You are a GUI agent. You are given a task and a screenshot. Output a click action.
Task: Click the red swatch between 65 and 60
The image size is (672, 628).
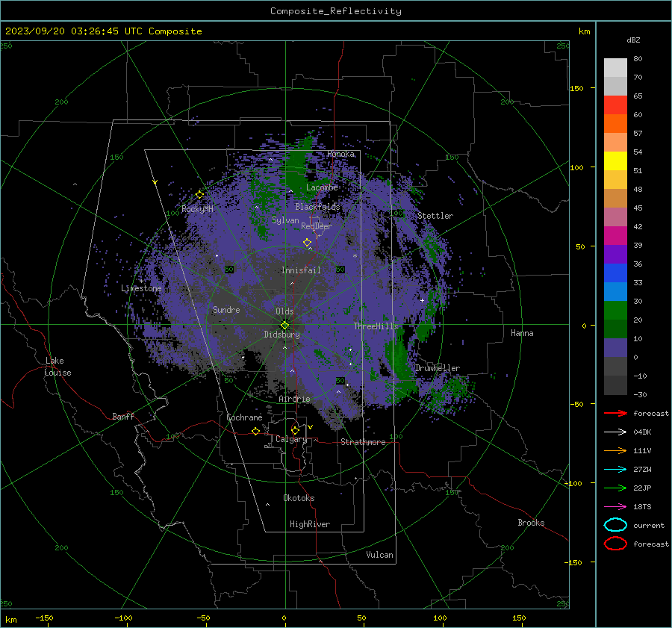[615, 105]
